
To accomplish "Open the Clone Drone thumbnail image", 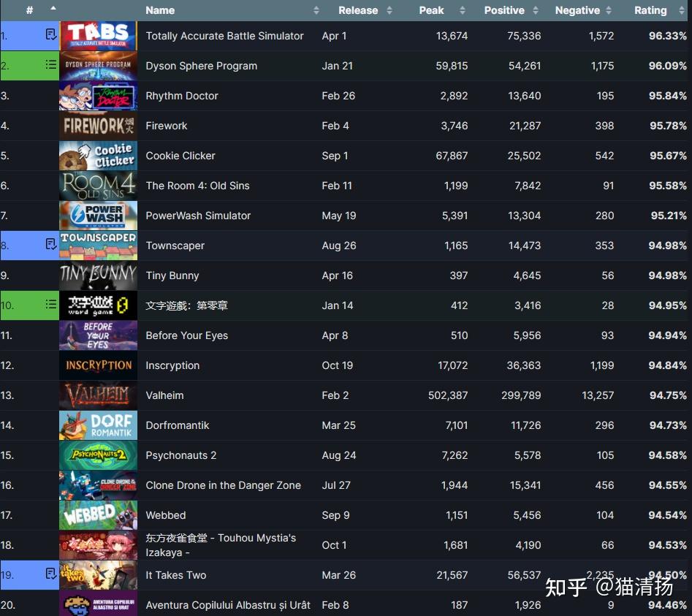I will pos(98,485).
